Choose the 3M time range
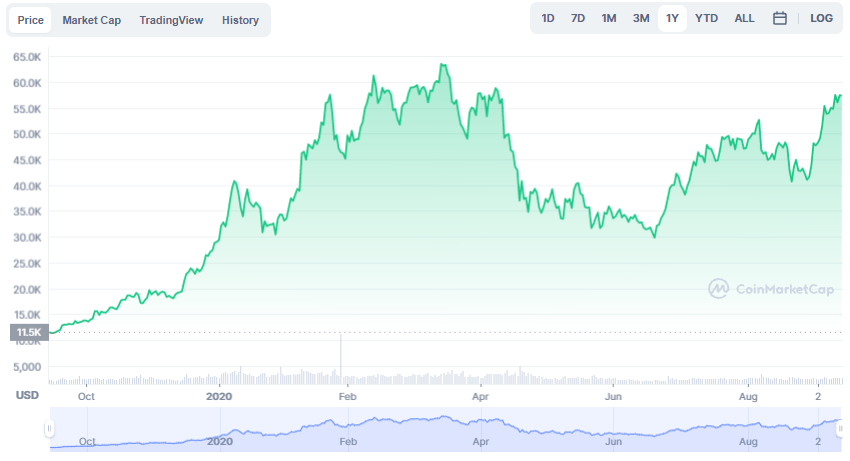Screen dimensions: 850x461 641,18
